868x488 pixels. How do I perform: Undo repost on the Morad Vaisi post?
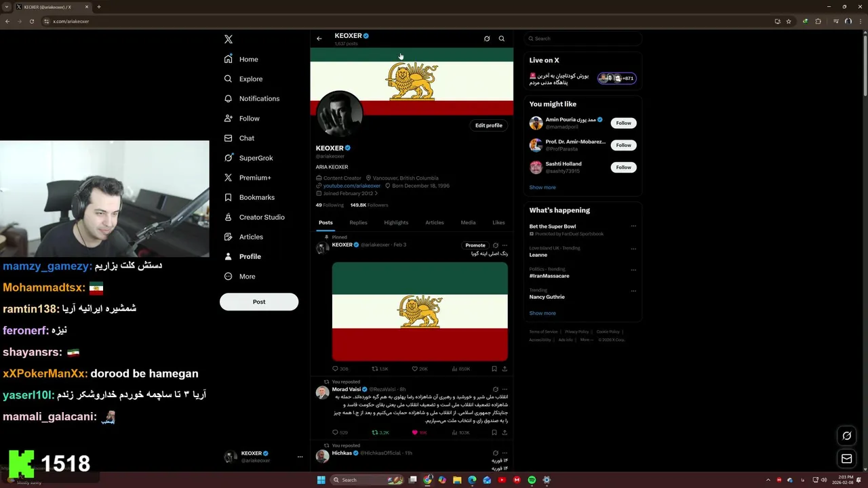pyautogui.click(x=380, y=432)
